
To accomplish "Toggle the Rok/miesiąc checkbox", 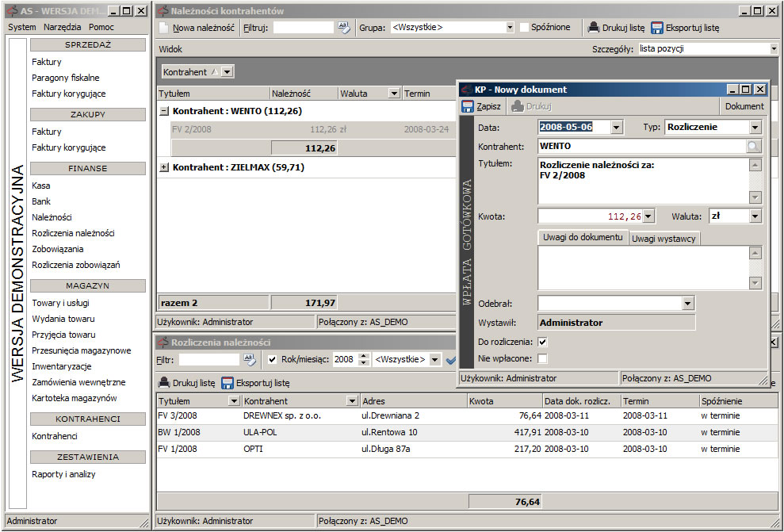I will coord(272,359).
